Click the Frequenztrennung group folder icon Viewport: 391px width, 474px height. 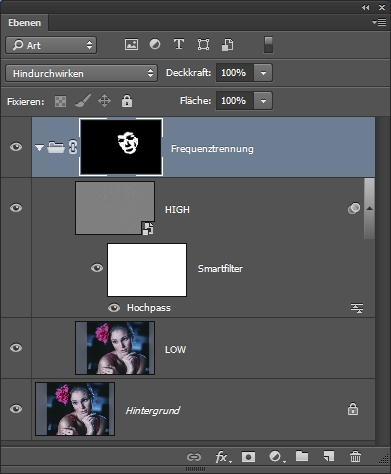56,147
